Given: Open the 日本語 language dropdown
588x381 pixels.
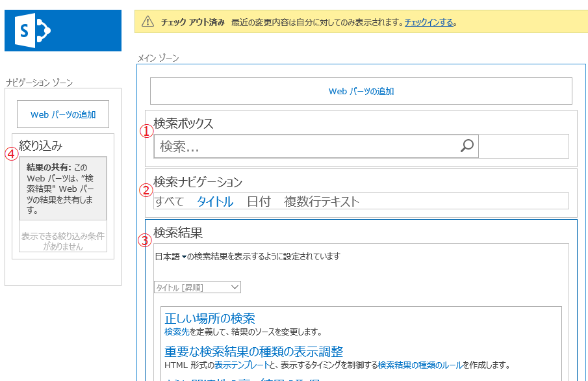Looking at the screenshot, I should [172, 257].
